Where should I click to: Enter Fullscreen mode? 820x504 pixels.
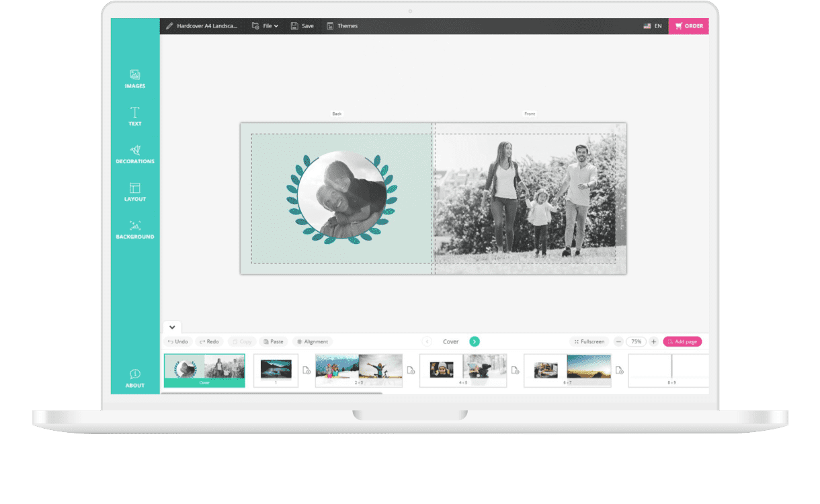[x=589, y=341]
